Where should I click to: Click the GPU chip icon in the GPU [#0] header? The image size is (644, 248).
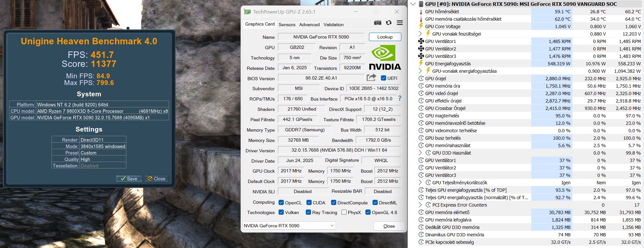pyautogui.click(x=421, y=4)
